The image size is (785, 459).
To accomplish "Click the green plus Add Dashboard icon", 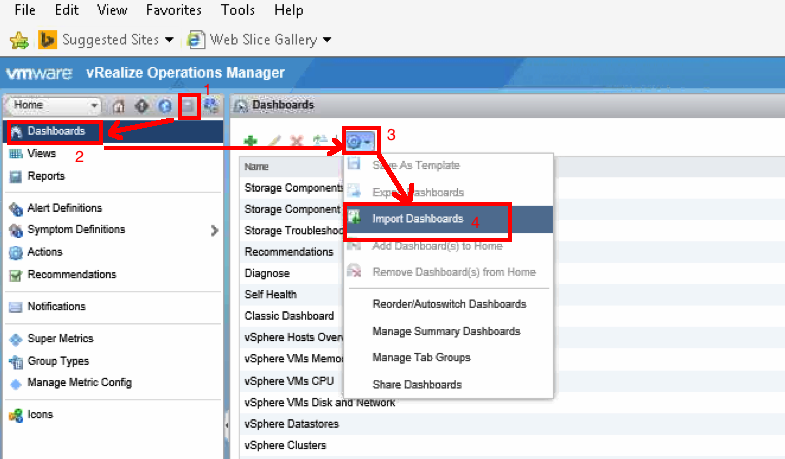I will (x=250, y=142).
